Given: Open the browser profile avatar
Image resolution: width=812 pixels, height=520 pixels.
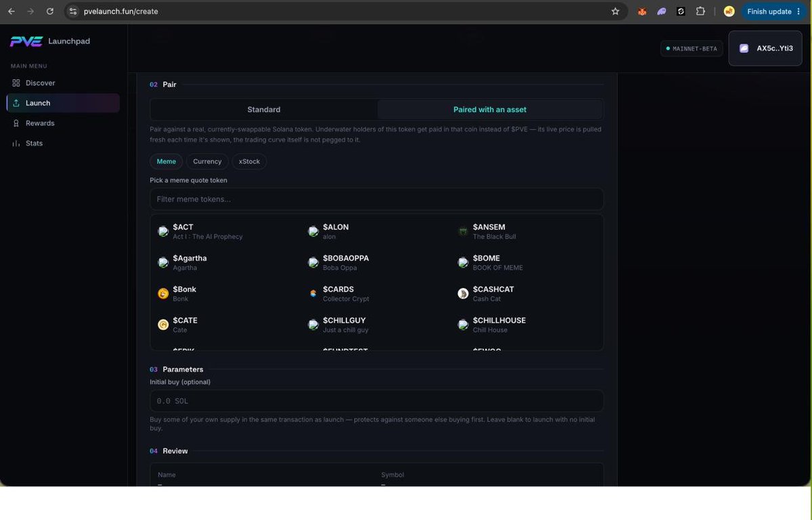Looking at the screenshot, I should [x=729, y=11].
